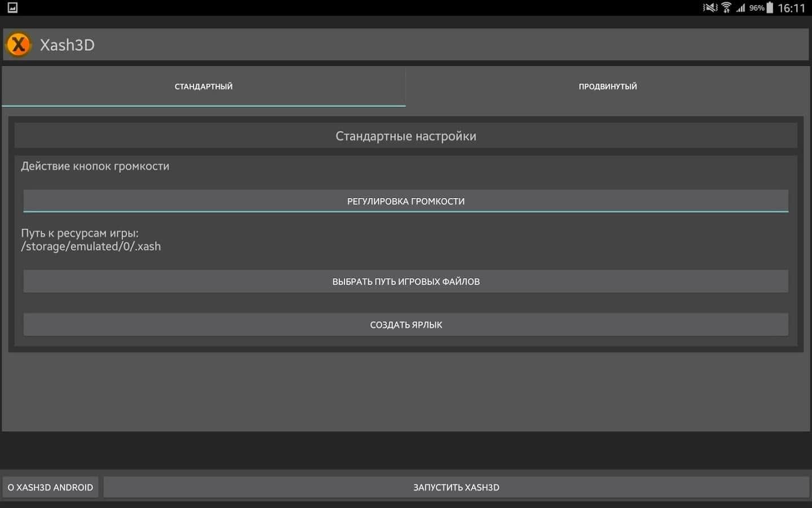The image size is (812, 508).
Task: Tap the Стандартные настройки header
Action: [405, 136]
